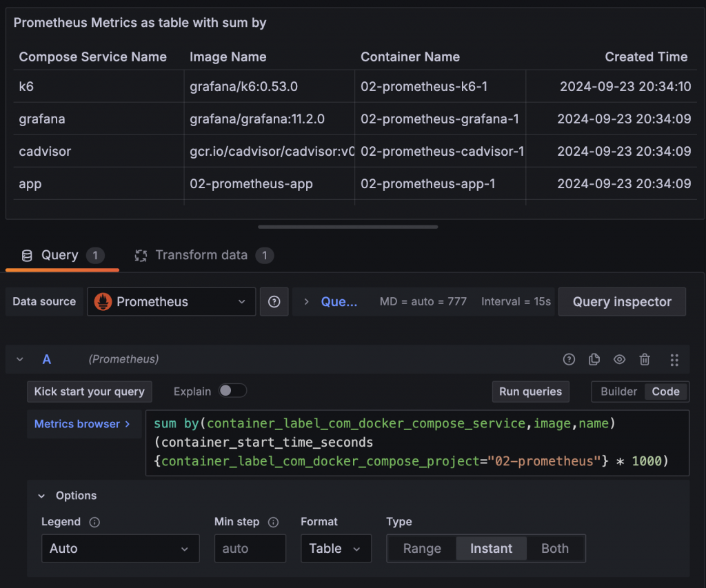Toggle the Explain switch
Image resolution: width=706 pixels, height=588 pixels.
[x=232, y=391]
